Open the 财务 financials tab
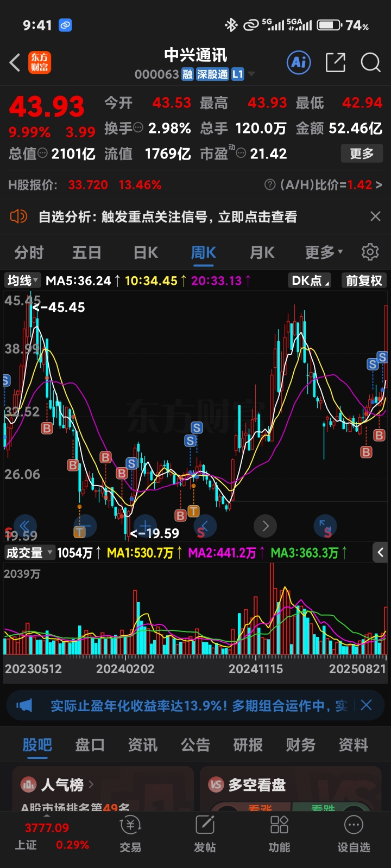 pyautogui.click(x=301, y=745)
